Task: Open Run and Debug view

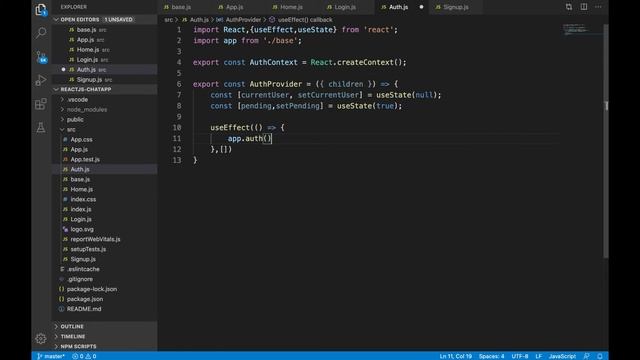Action: point(41,80)
